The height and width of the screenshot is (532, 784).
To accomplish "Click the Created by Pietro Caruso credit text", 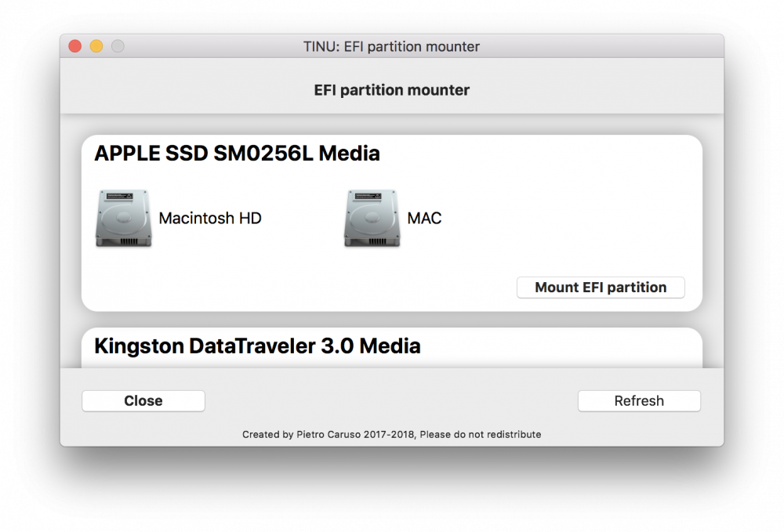I will [x=391, y=434].
